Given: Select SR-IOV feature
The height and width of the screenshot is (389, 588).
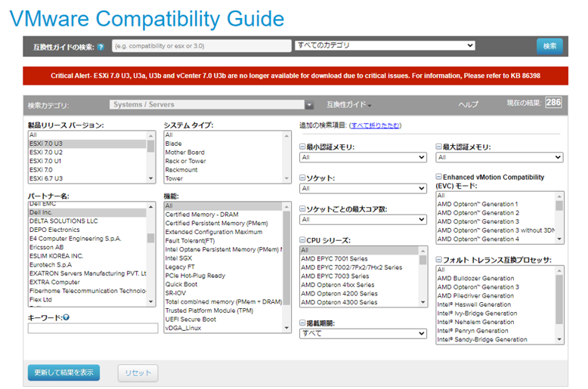Looking at the screenshot, I should pyautogui.click(x=224, y=293).
